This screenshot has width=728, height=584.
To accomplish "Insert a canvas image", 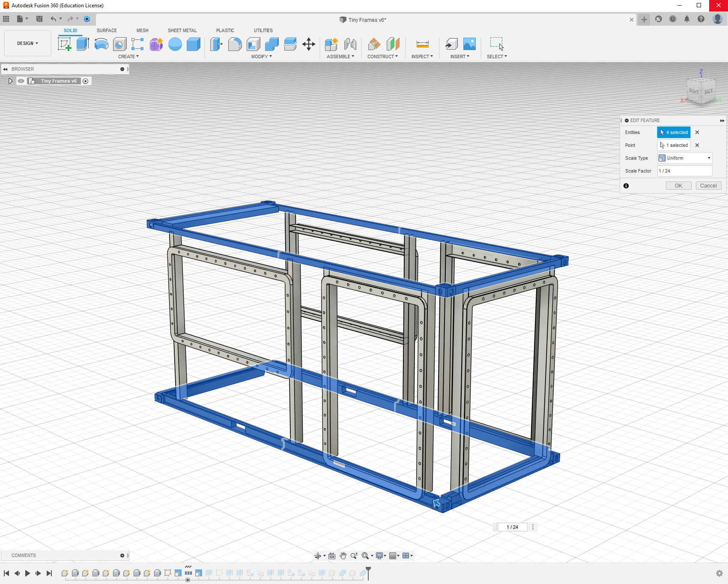I will coord(468,44).
